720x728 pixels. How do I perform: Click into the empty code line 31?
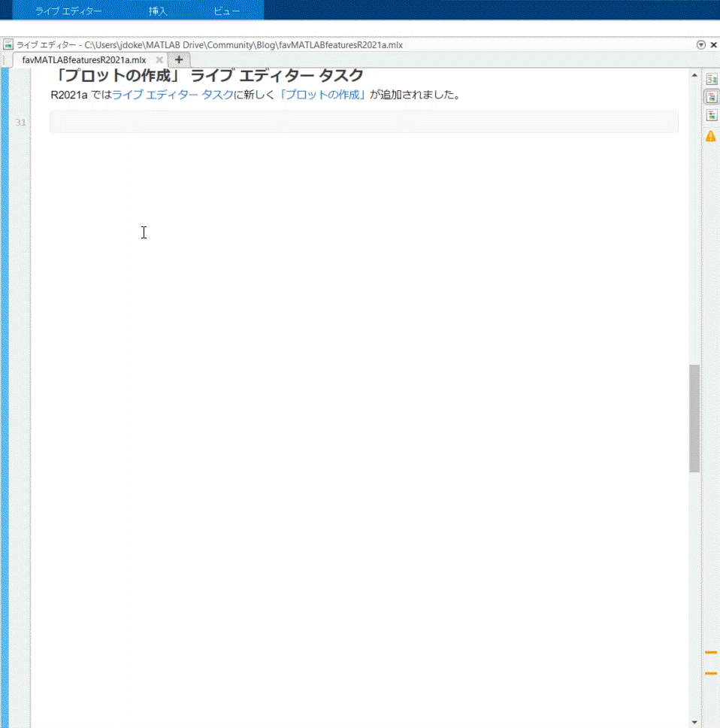point(364,122)
